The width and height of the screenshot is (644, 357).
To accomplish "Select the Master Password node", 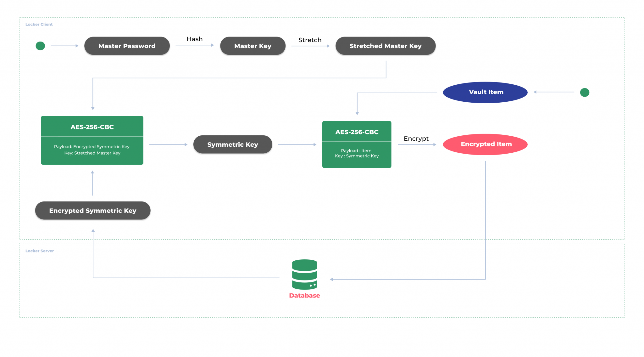I will (127, 46).
